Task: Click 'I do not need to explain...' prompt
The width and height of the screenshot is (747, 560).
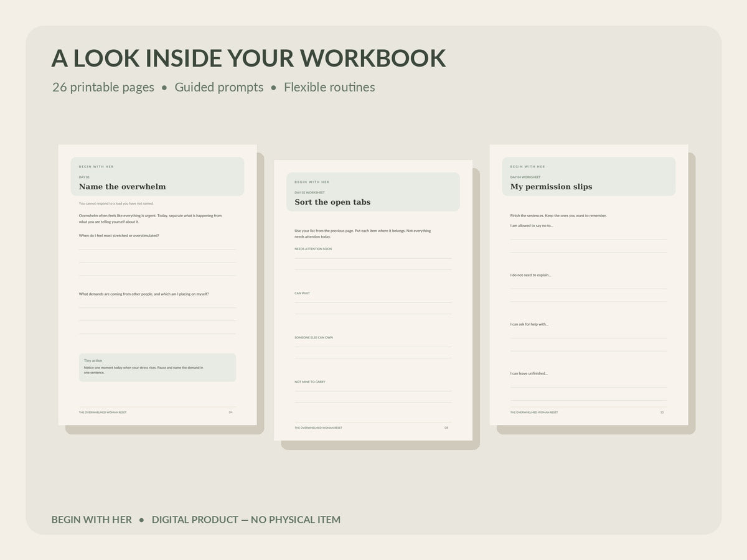Action: coord(531,275)
